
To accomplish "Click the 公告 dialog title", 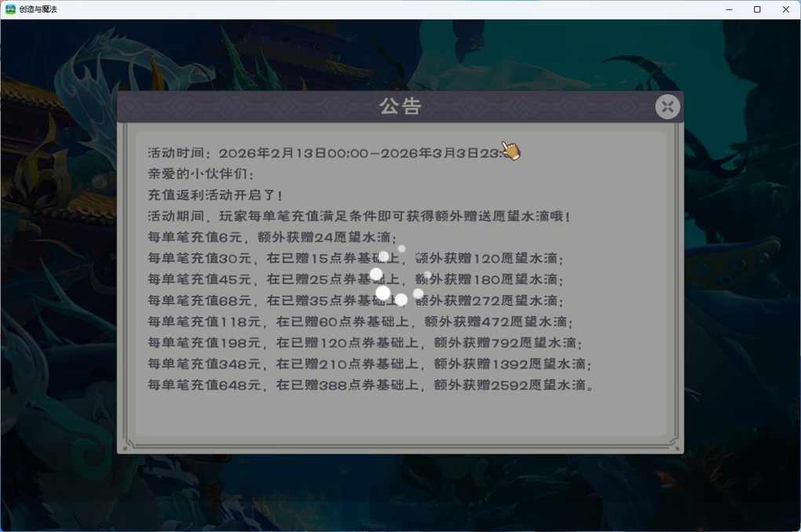I will pos(400,106).
